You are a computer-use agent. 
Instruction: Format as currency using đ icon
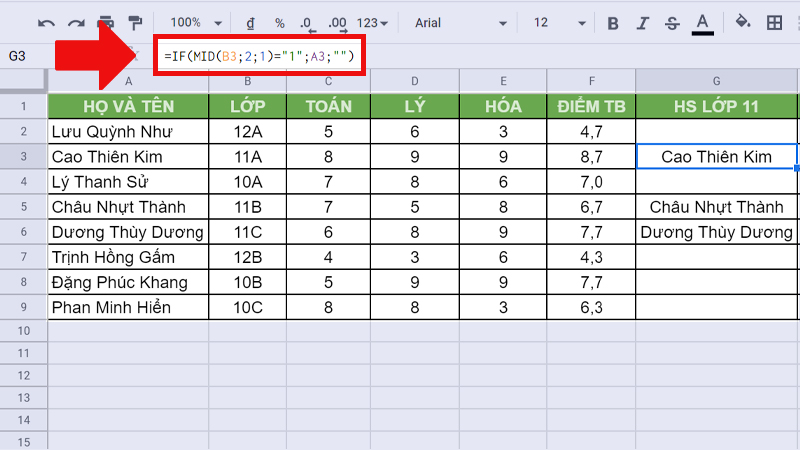pos(249,22)
